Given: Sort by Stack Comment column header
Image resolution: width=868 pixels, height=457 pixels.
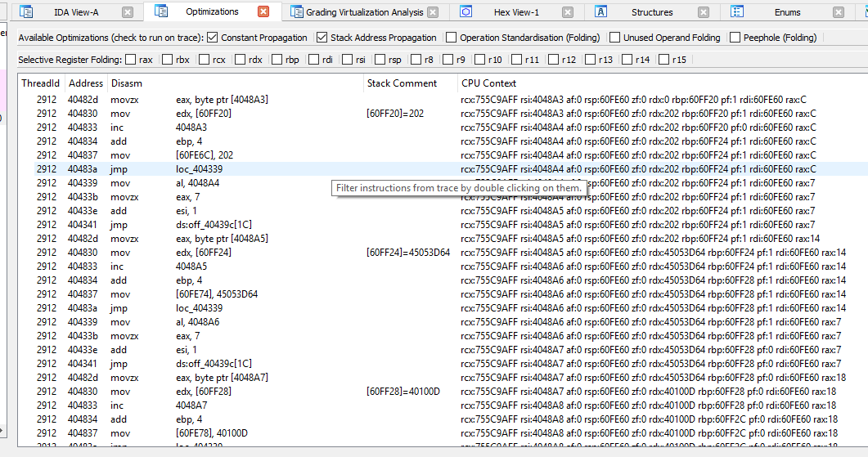Looking at the screenshot, I should [x=410, y=83].
